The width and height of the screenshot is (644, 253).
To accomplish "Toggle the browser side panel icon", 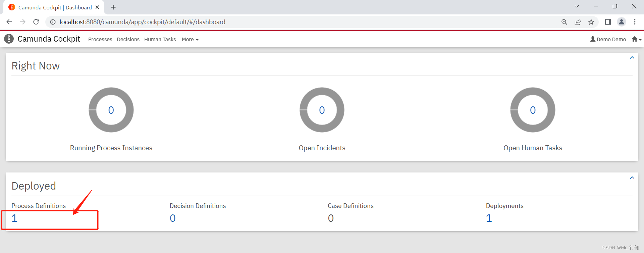I will pyautogui.click(x=608, y=22).
